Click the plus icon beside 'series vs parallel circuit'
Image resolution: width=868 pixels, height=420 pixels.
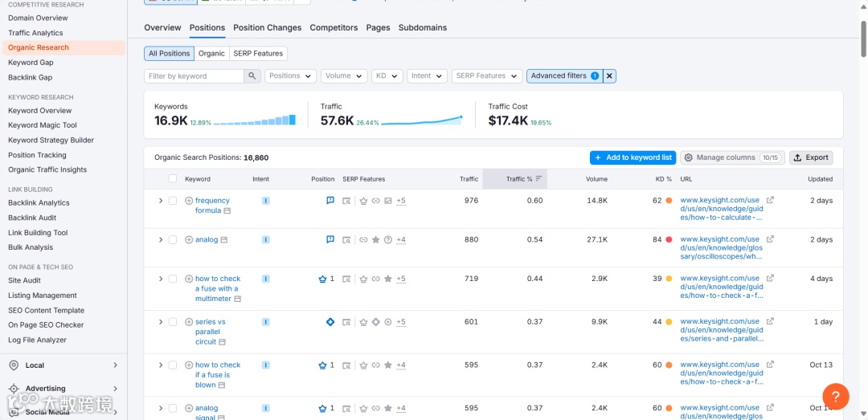(189, 322)
